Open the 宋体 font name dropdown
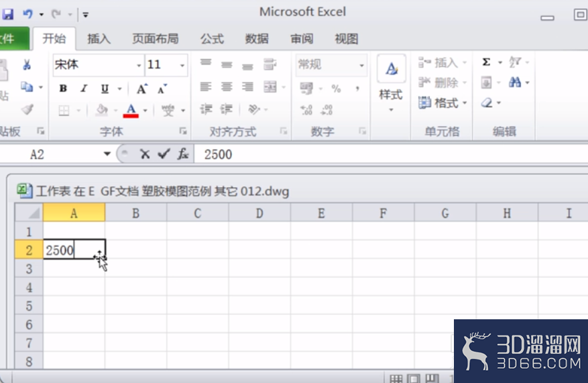Image resolution: width=588 pixels, height=383 pixels. pos(139,65)
